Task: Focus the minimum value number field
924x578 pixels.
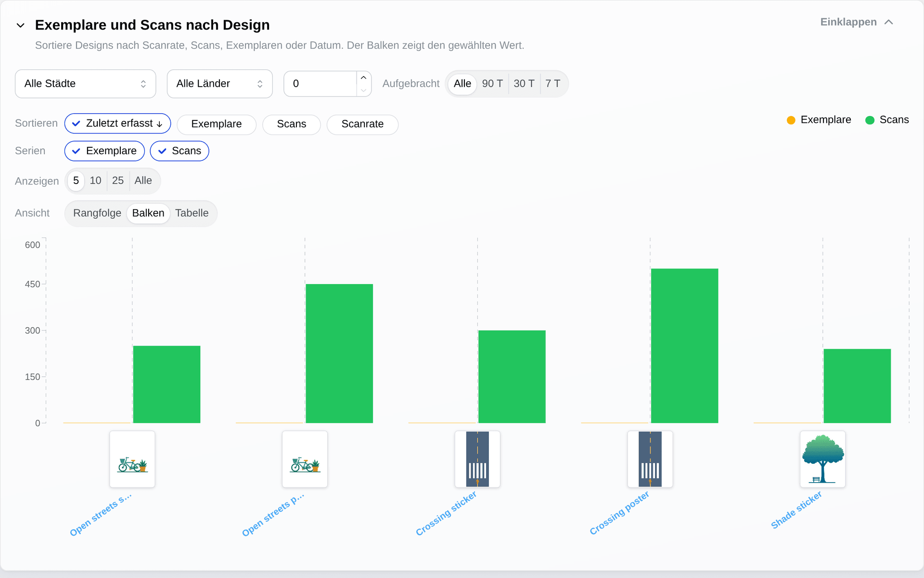Action: 321,84
